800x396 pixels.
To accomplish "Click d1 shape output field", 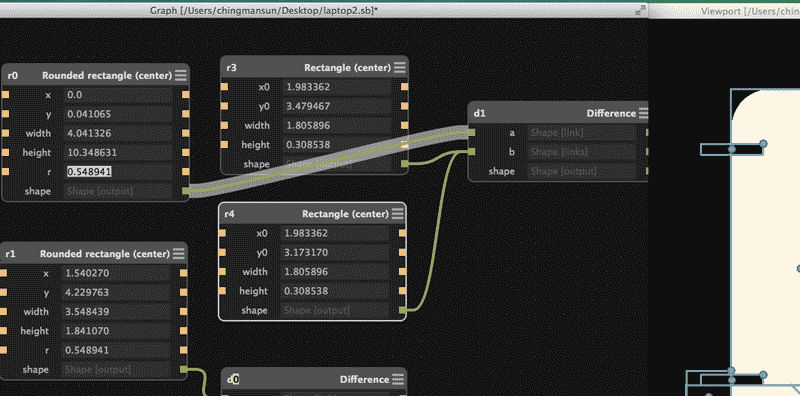I will 582,171.
